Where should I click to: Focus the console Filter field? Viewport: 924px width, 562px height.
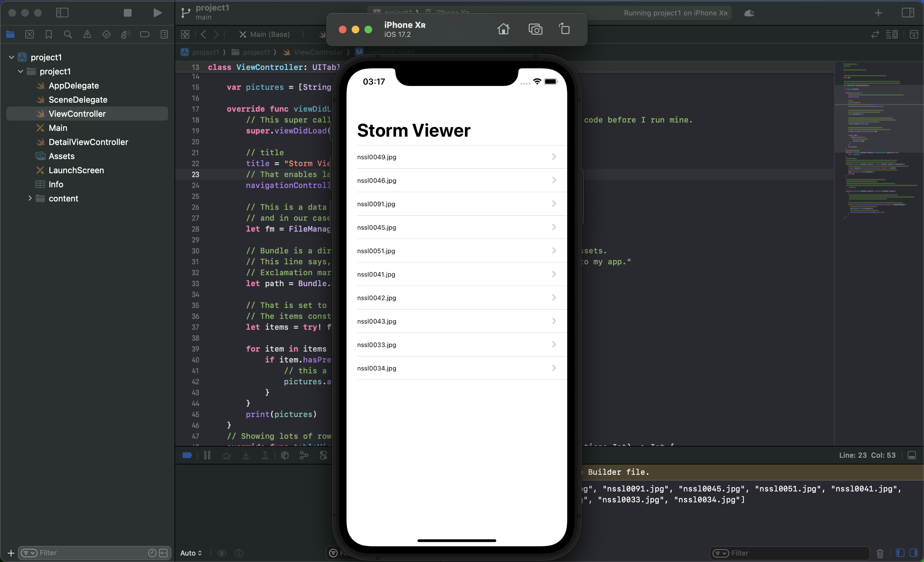[789, 553]
